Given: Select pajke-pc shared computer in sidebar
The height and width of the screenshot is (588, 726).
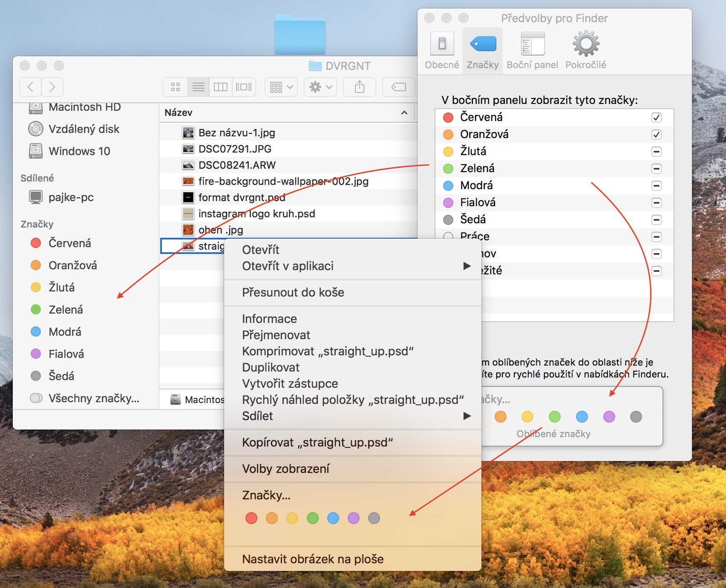Looking at the screenshot, I should tap(71, 197).
